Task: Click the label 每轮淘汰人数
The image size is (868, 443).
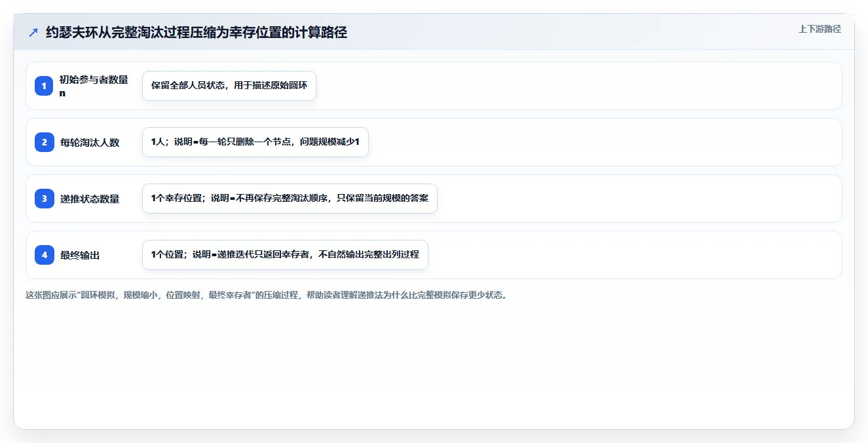Action: [x=90, y=142]
